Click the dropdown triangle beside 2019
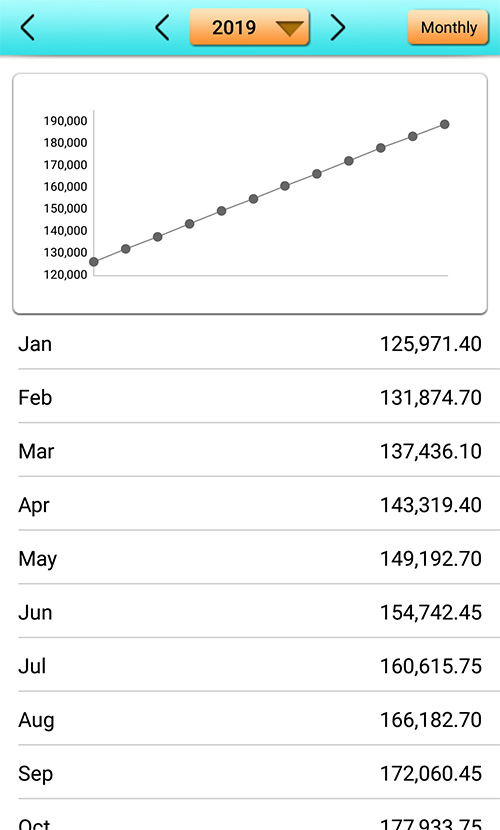This screenshot has width=500, height=830. click(289, 29)
